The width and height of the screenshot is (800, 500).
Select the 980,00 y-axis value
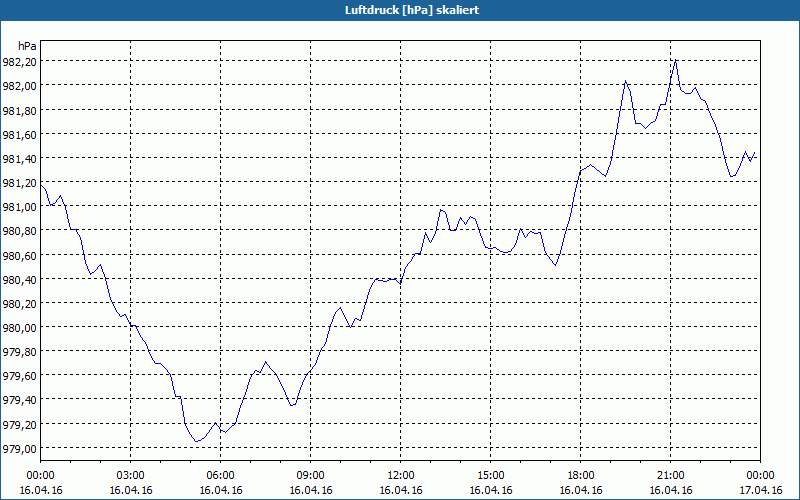click(x=20, y=327)
